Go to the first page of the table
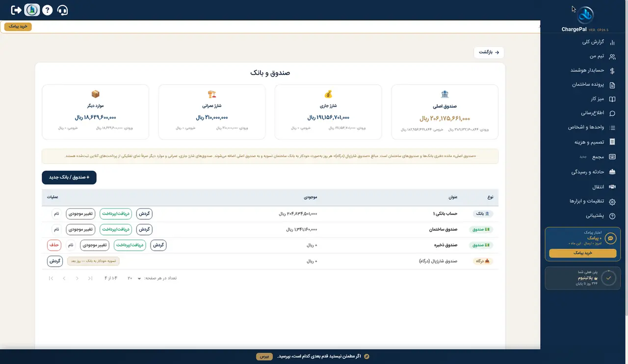 pos(90,278)
